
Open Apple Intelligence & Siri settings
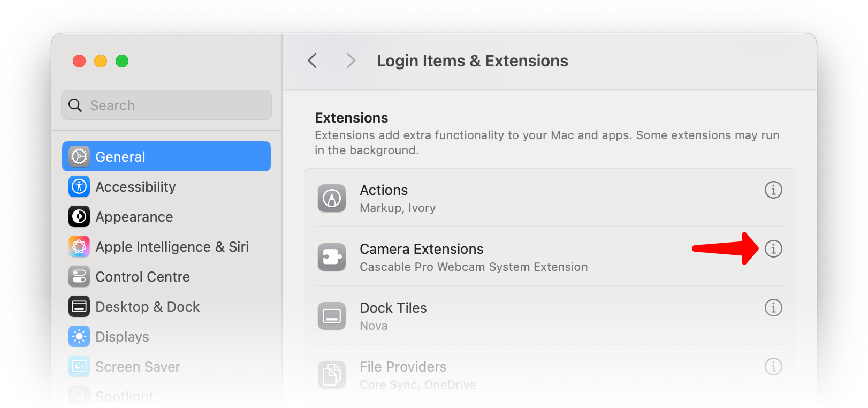pyautogui.click(x=166, y=246)
